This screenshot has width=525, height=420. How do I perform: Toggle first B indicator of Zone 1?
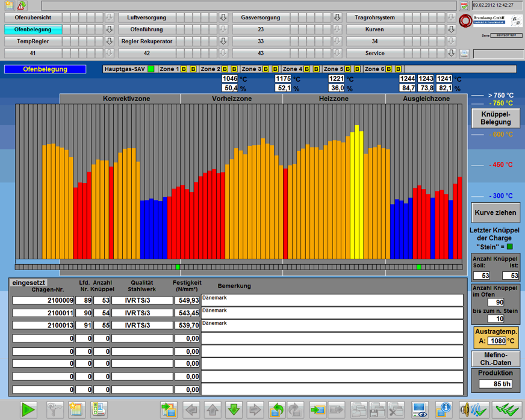(184, 69)
